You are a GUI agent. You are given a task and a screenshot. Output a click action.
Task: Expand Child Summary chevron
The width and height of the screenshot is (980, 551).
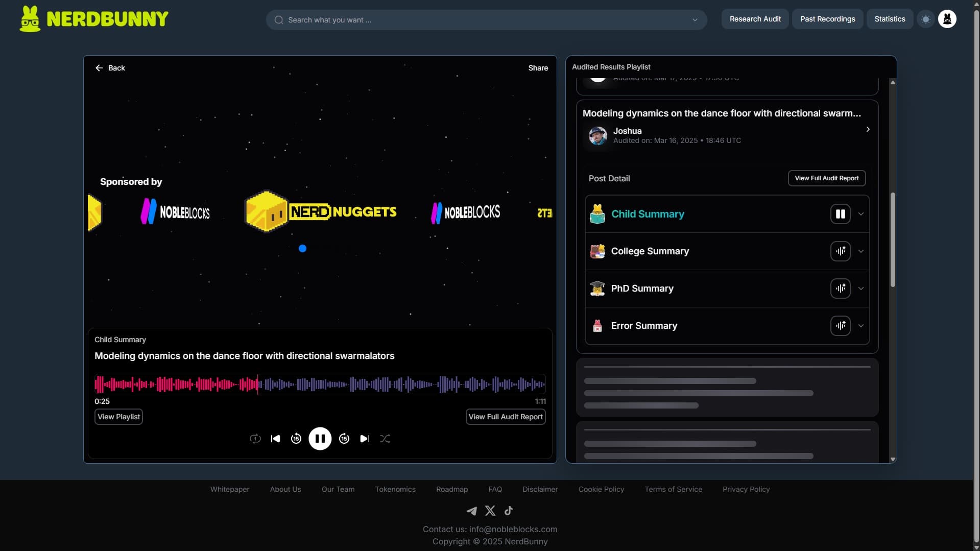point(861,214)
